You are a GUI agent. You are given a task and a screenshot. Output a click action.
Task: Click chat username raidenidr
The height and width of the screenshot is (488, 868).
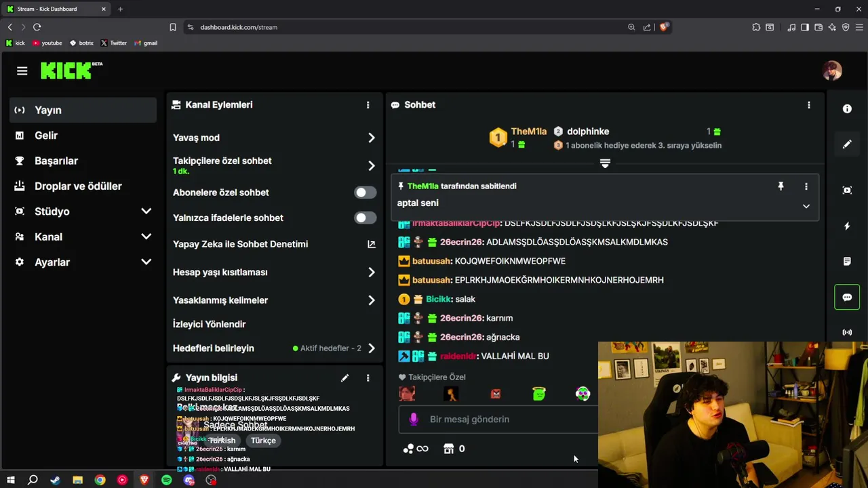click(458, 356)
